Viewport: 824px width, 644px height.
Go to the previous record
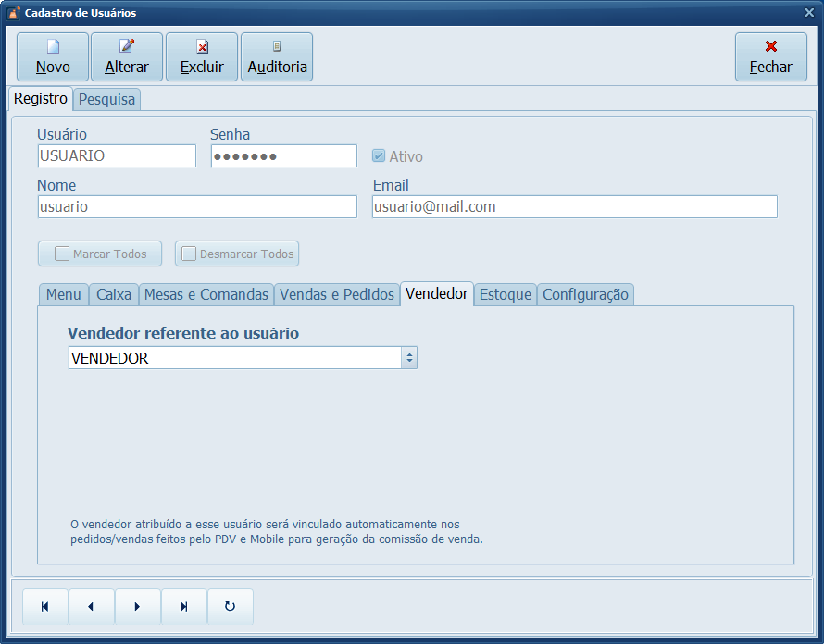point(92,607)
